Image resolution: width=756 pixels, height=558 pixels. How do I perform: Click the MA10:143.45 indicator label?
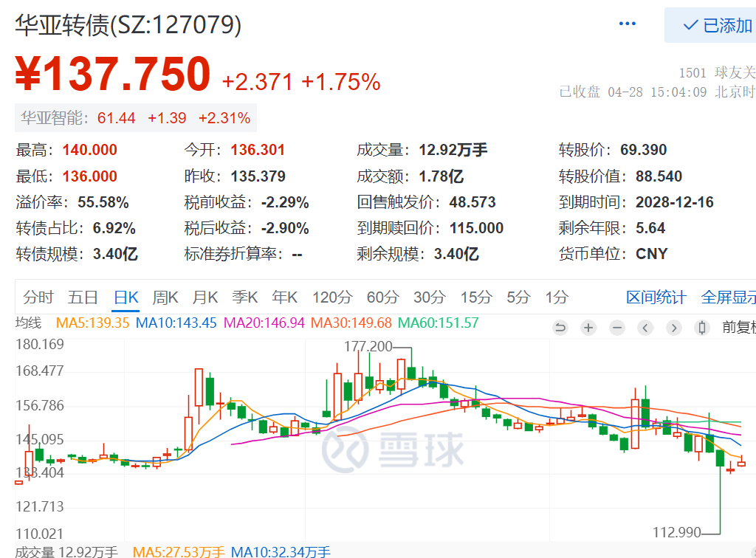click(x=176, y=323)
